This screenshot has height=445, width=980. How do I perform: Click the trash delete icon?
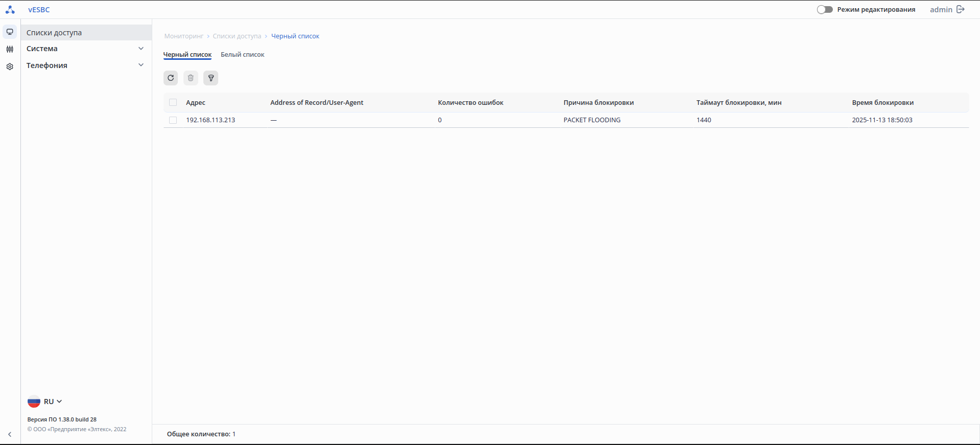click(x=191, y=78)
